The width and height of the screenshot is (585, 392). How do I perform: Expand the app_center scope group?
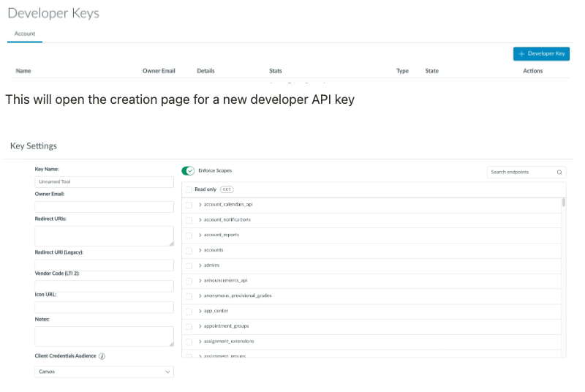click(200, 311)
